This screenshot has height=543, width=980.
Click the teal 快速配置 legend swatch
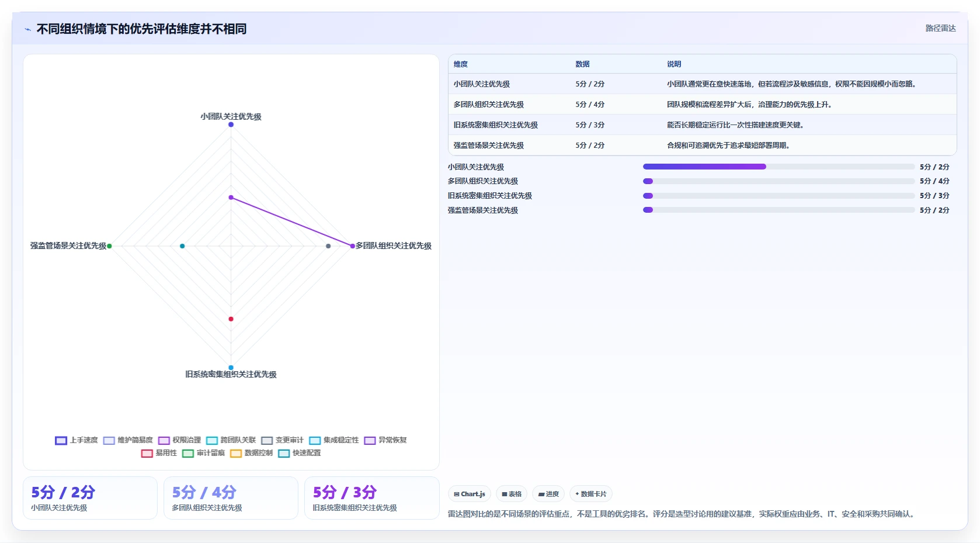284,453
